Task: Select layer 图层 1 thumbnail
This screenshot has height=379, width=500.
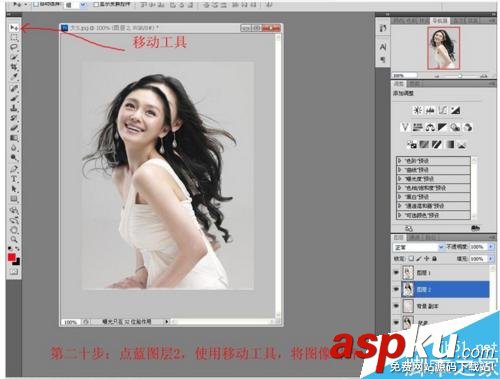Action: [x=408, y=273]
